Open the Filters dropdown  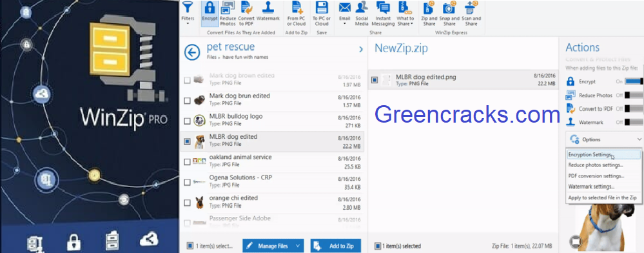188,13
